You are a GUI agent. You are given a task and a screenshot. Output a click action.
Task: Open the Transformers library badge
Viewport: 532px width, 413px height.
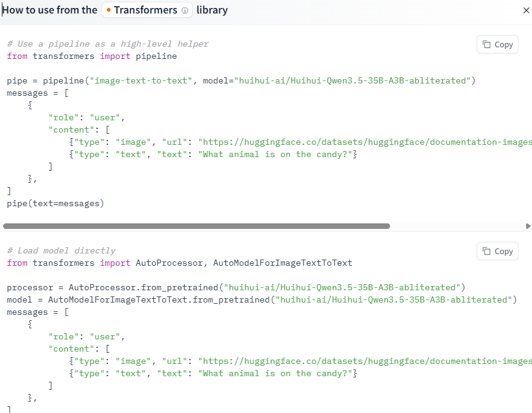[147, 10]
